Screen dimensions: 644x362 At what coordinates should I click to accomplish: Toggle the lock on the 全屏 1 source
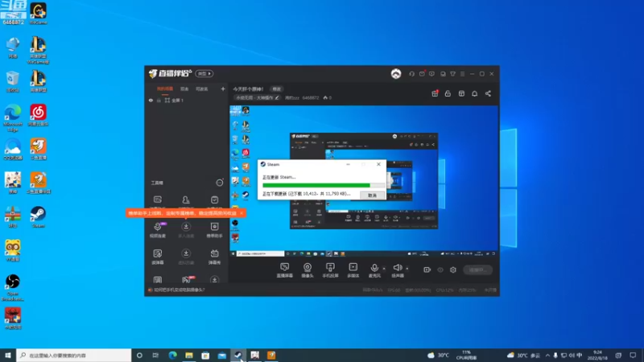pos(159,100)
